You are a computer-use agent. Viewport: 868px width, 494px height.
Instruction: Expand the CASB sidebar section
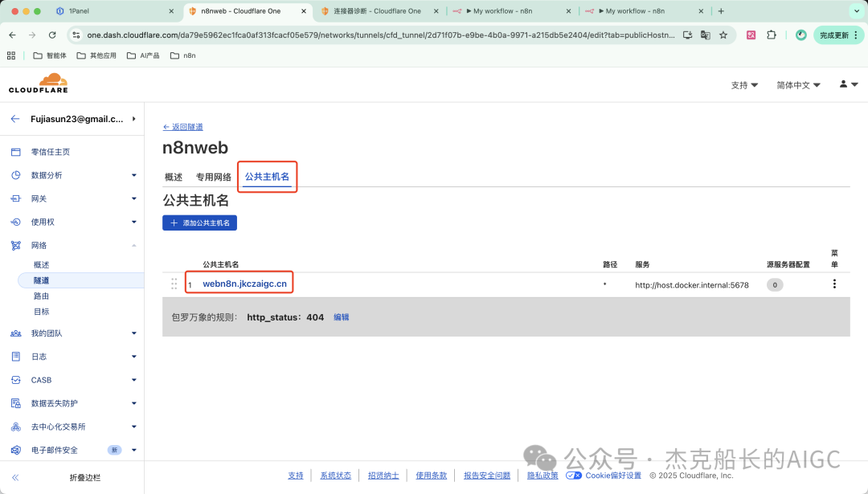tap(134, 380)
